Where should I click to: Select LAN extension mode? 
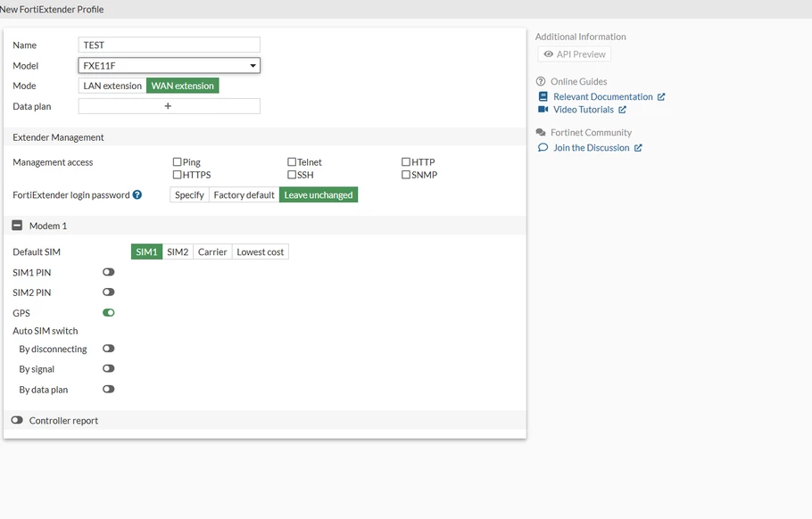112,86
